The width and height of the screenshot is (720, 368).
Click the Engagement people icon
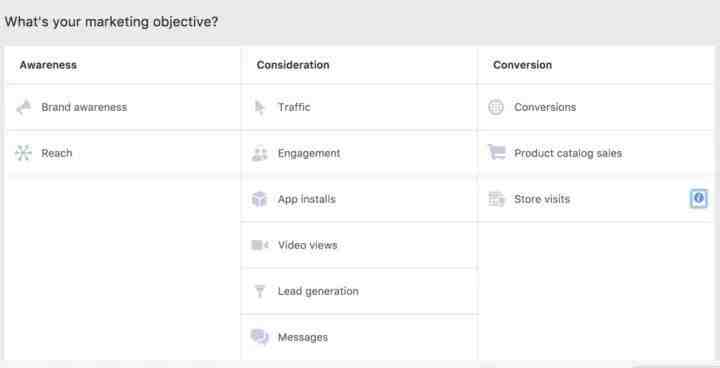pyautogui.click(x=259, y=153)
